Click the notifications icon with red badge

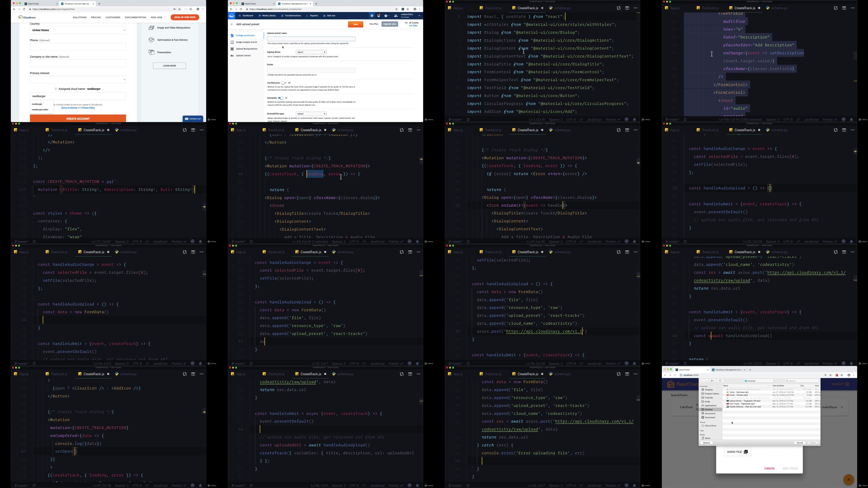379,16
